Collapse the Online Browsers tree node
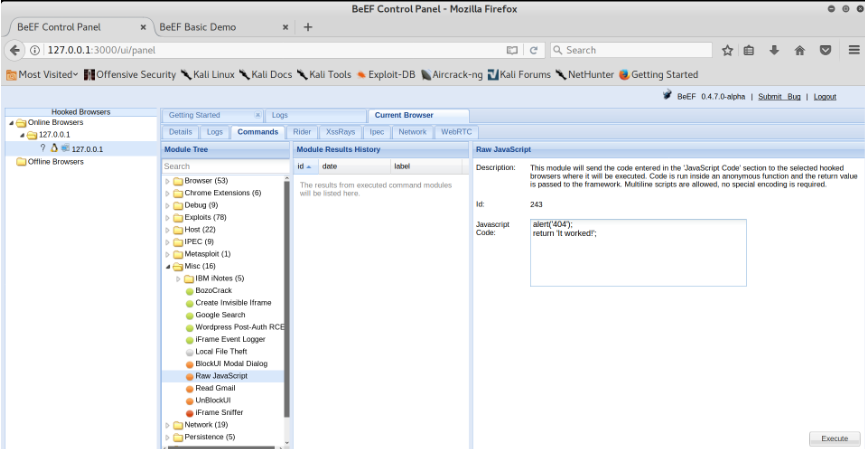Viewport: 865px width, 449px height. pyautogui.click(x=11, y=122)
